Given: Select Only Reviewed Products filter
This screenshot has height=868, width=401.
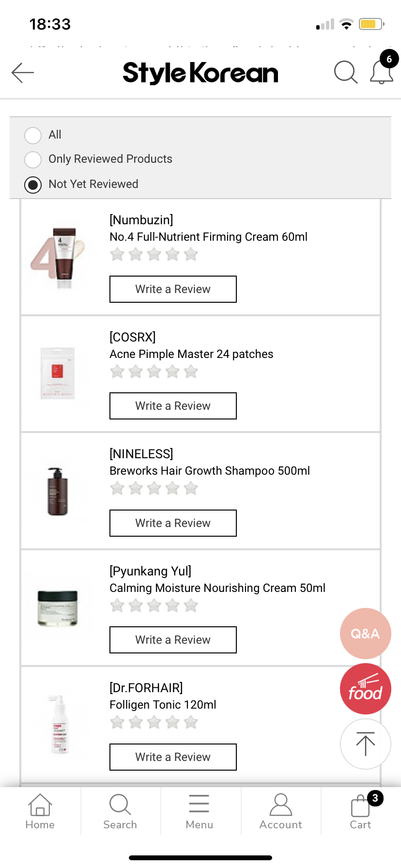Looking at the screenshot, I should [x=33, y=159].
